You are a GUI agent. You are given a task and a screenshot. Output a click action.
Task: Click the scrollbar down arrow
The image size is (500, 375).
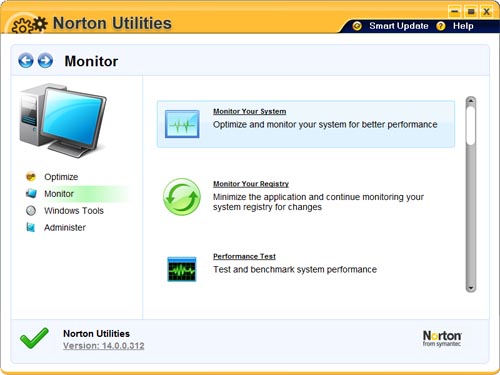[471, 288]
